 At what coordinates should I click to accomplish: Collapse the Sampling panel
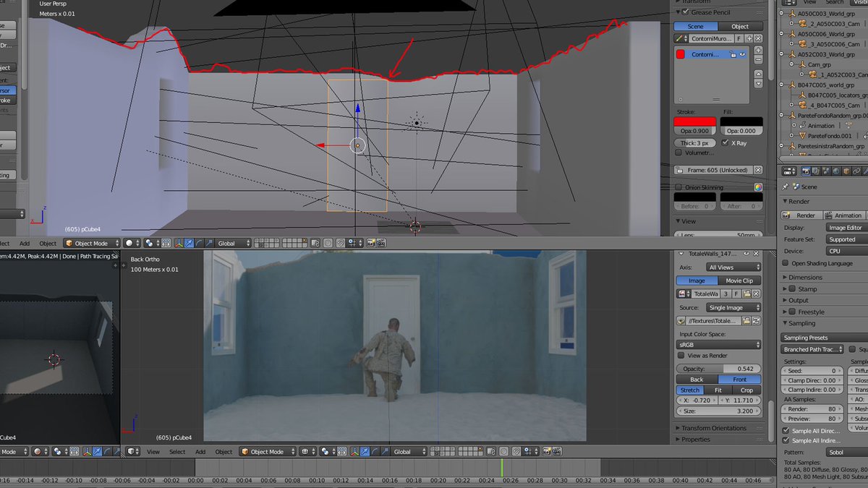coord(786,323)
